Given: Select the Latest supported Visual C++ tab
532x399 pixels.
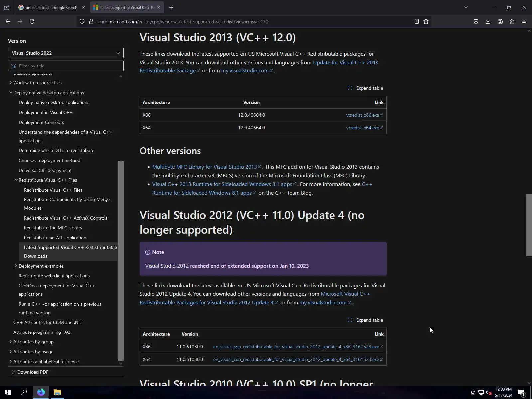Looking at the screenshot, I should [x=127, y=7].
